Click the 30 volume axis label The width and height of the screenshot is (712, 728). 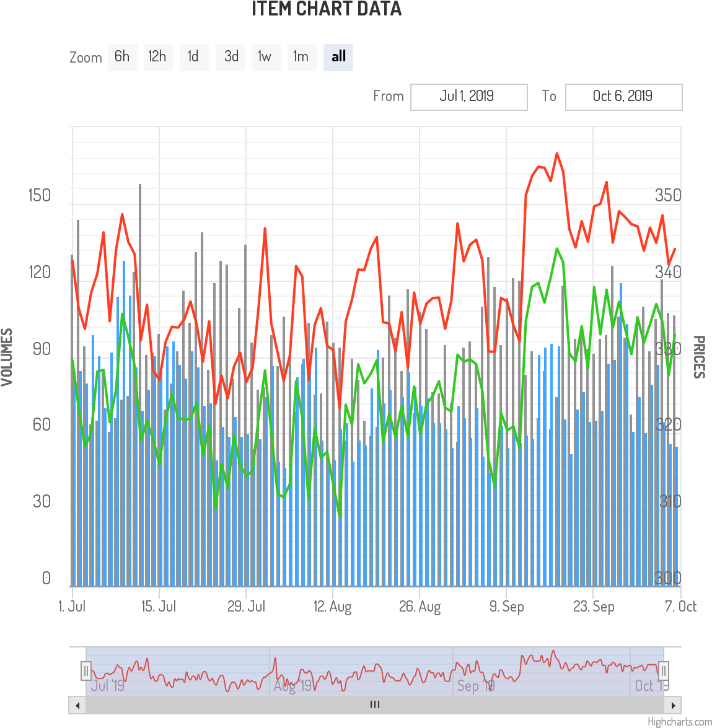tap(42, 501)
